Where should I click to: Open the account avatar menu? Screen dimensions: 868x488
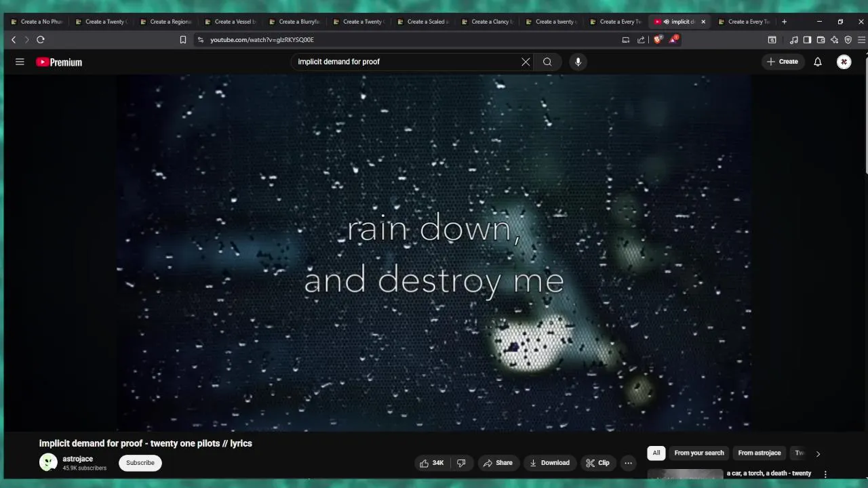click(x=844, y=62)
